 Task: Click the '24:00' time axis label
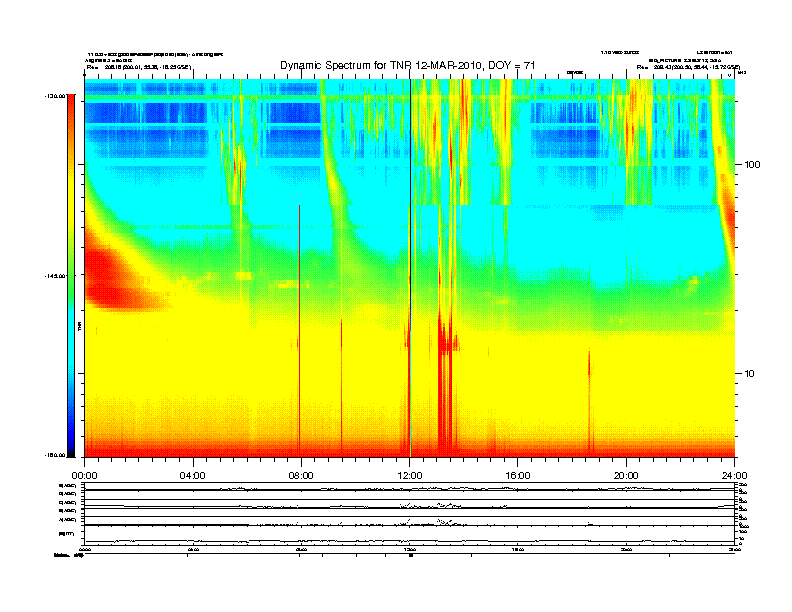[x=734, y=476]
